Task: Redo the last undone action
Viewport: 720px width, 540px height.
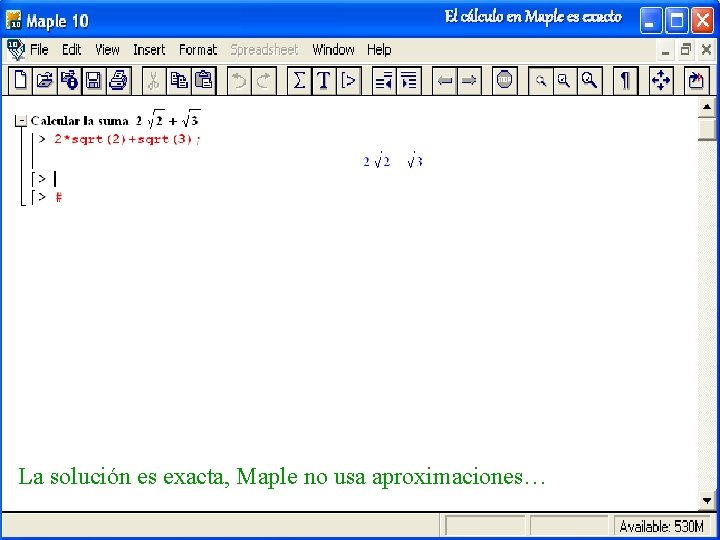Action: click(x=264, y=81)
